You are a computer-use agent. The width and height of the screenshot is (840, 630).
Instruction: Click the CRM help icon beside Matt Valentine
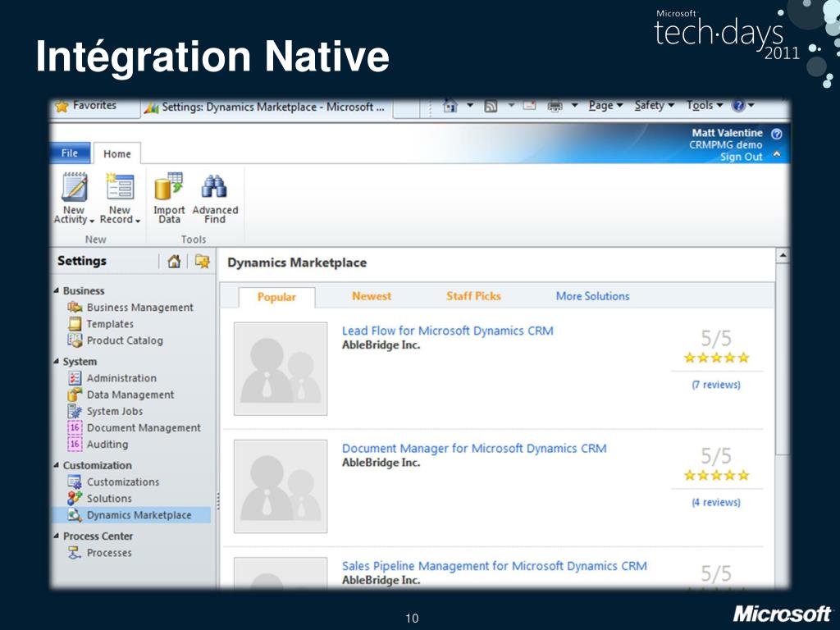pyautogui.click(x=776, y=134)
